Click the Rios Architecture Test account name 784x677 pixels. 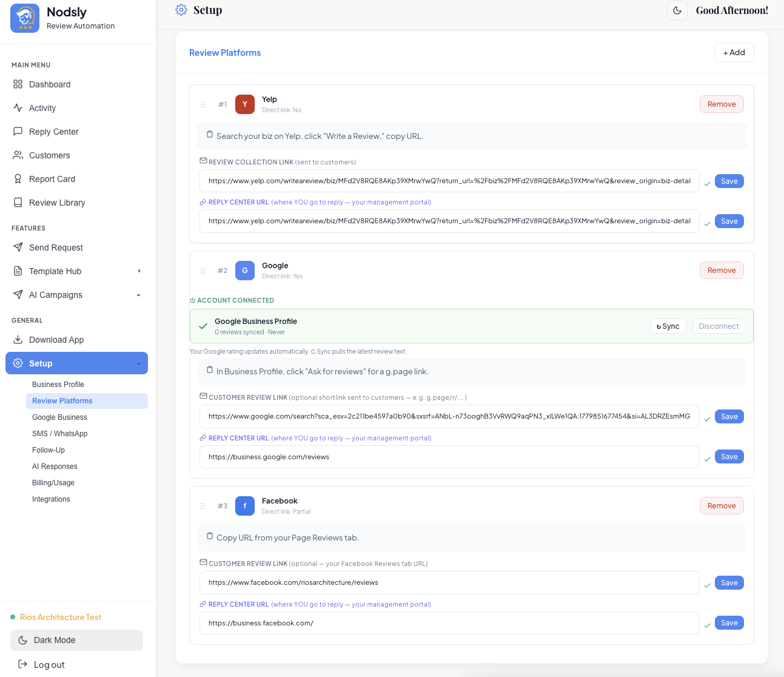pos(61,617)
